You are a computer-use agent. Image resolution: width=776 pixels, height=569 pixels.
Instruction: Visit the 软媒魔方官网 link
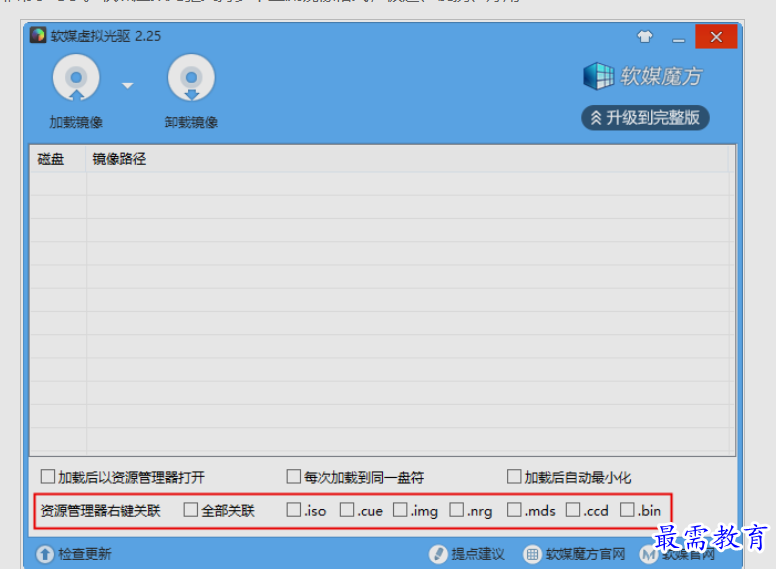coord(585,554)
